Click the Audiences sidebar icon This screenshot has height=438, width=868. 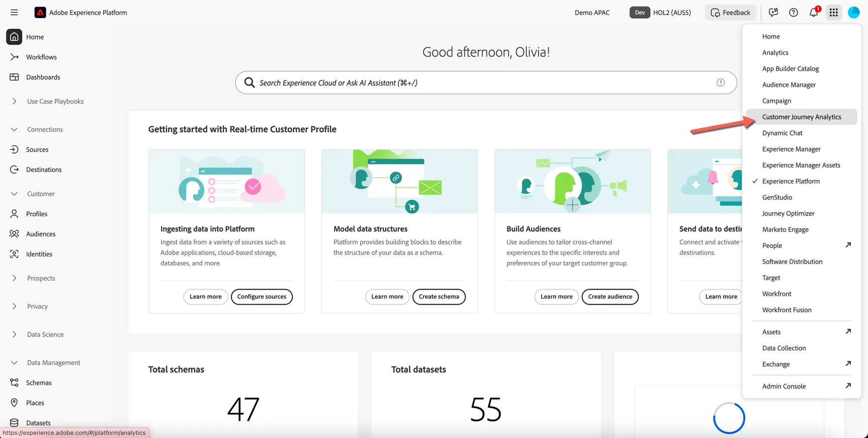click(x=14, y=234)
